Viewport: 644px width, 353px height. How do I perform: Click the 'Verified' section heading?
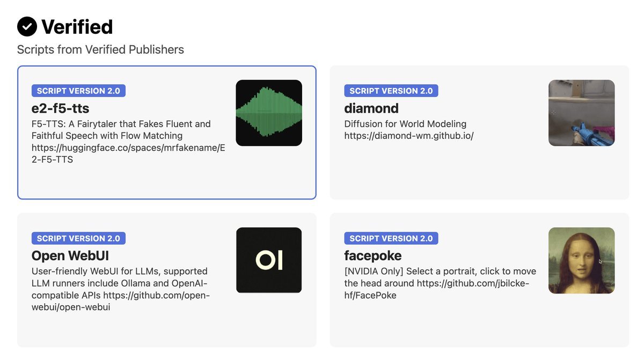77,27
